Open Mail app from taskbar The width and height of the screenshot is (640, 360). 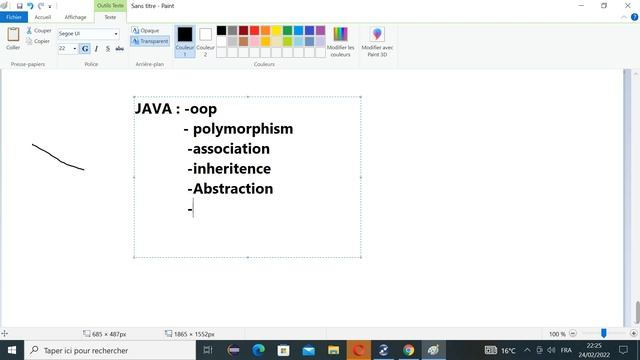309,350
